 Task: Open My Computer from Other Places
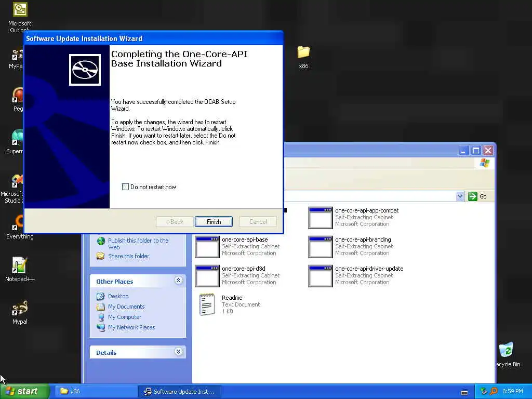point(125,317)
